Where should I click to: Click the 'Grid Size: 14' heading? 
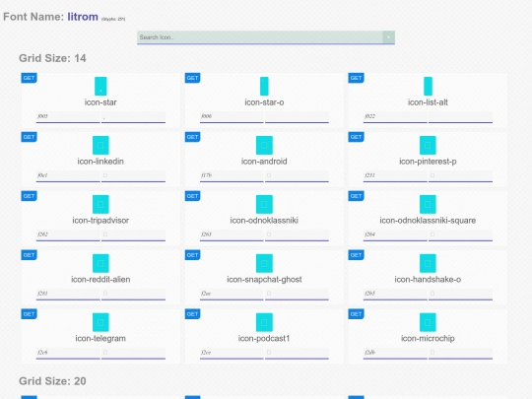52,58
